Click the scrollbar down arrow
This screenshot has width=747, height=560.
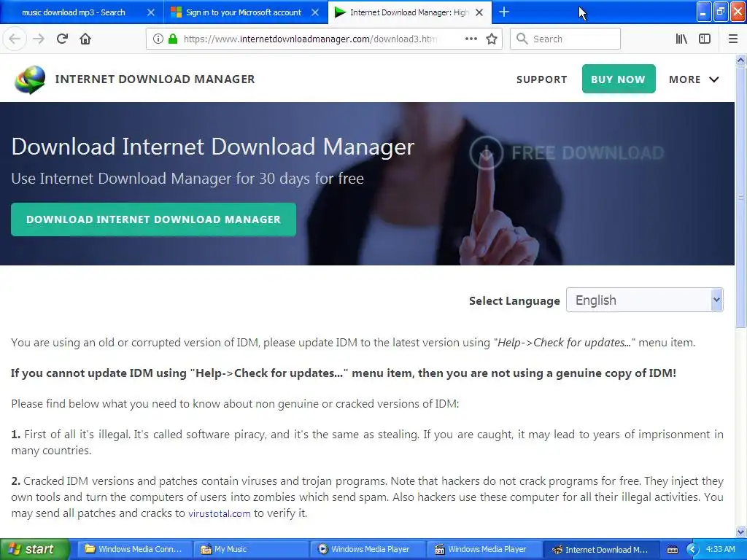tap(741, 532)
